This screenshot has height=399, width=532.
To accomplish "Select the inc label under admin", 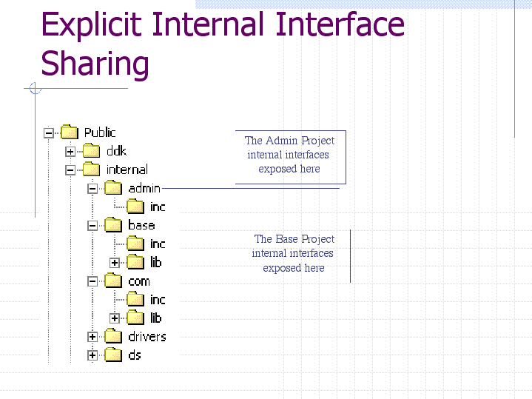I will (x=158, y=207).
